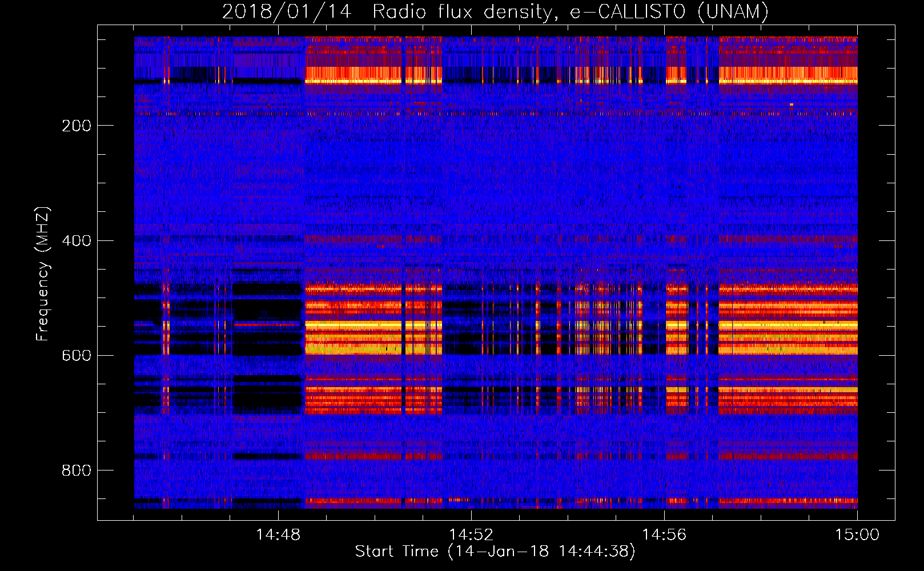
Task: Click the 200 frequency tick label
Action: coord(77,126)
